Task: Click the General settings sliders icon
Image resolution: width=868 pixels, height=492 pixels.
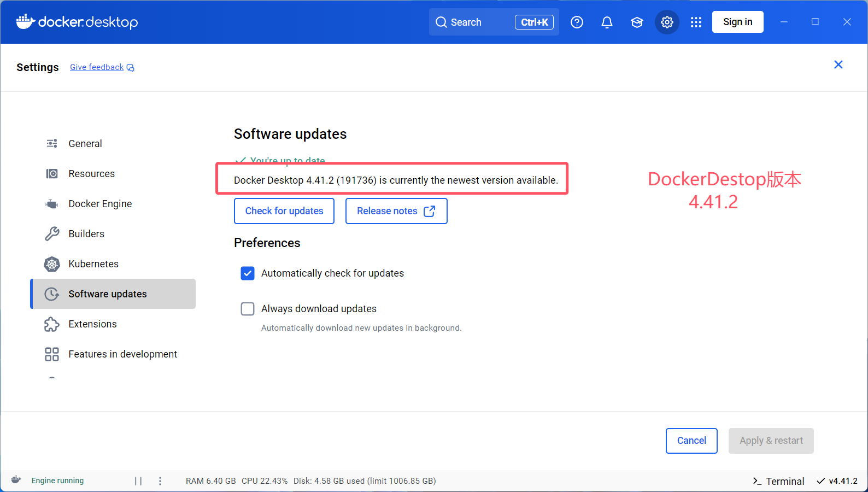Action: tap(52, 143)
